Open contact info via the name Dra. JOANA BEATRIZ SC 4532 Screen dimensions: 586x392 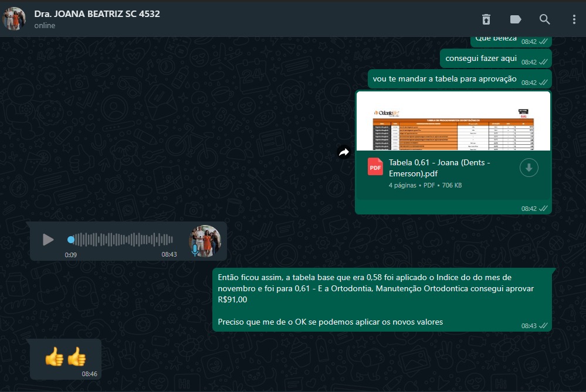97,14
